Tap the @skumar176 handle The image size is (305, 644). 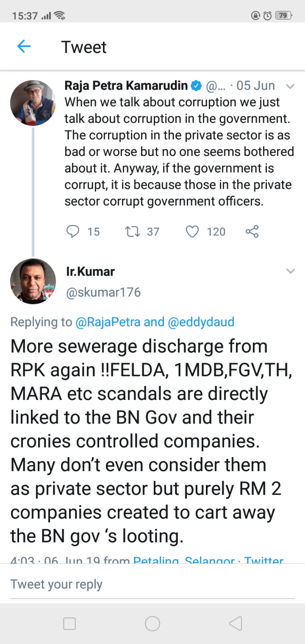(103, 292)
